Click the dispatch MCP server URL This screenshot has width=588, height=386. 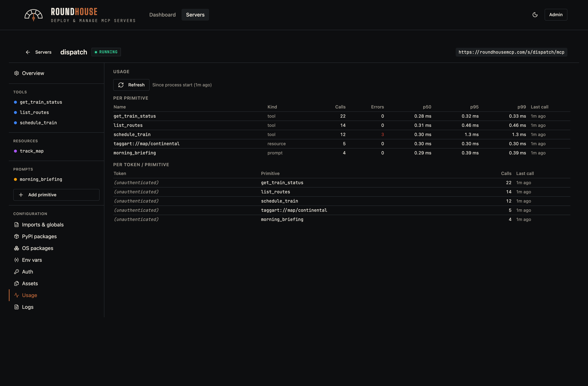[x=511, y=52]
